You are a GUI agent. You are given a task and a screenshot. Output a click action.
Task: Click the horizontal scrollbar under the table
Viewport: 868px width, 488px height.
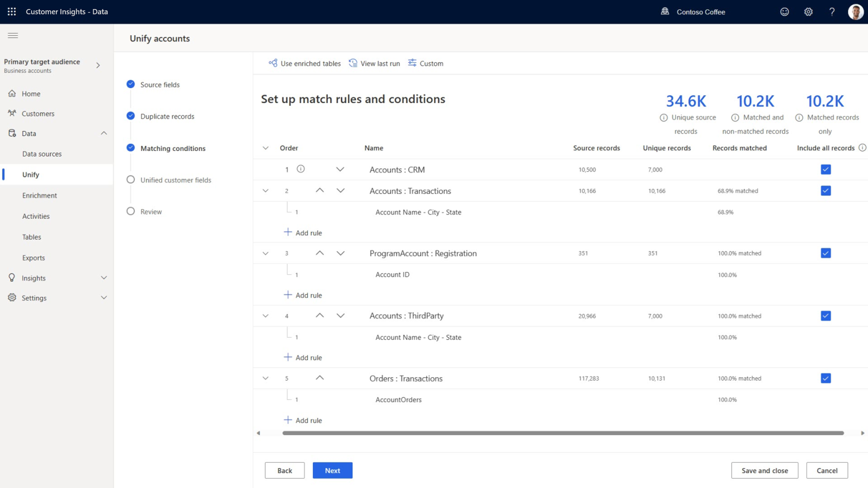click(563, 433)
